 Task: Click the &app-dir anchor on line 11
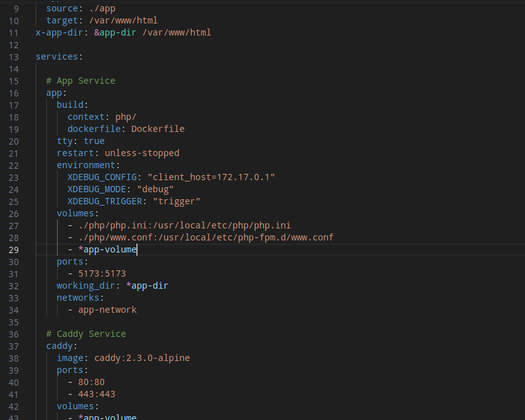115,32
